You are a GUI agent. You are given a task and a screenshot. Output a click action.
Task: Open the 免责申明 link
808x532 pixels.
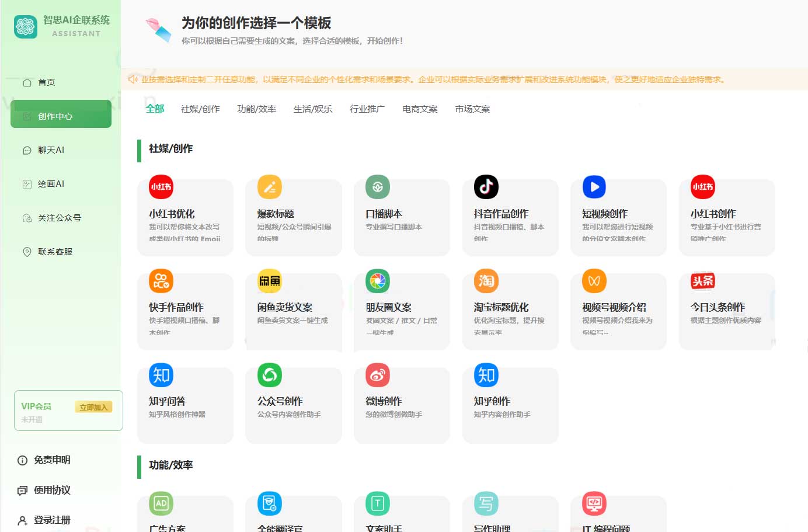[52, 460]
